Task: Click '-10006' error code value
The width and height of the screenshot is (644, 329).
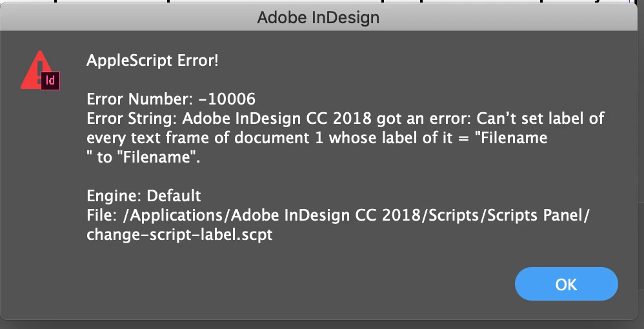Action: (226, 99)
